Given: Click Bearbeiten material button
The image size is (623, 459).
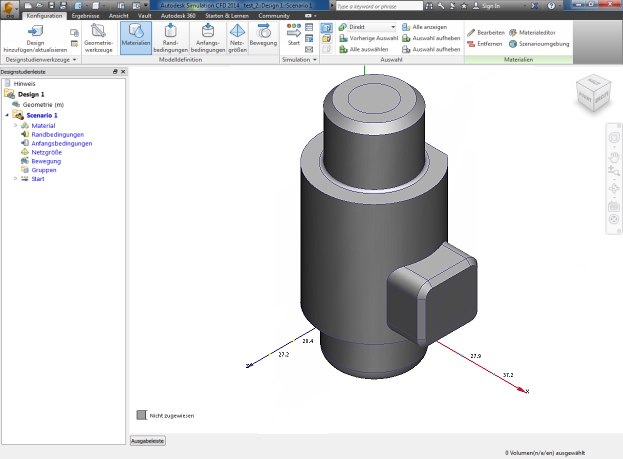Looking at the screenshot, I should pos(486,33).
